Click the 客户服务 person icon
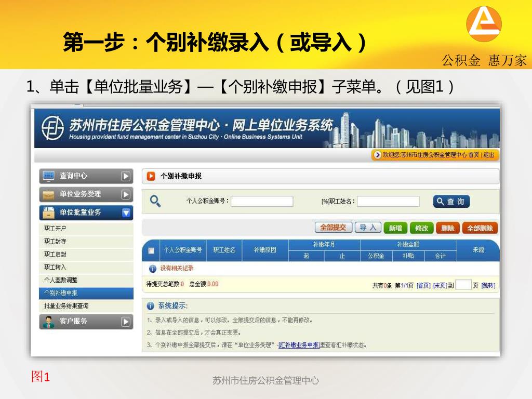Screen dimensions: 532x399 48,321
